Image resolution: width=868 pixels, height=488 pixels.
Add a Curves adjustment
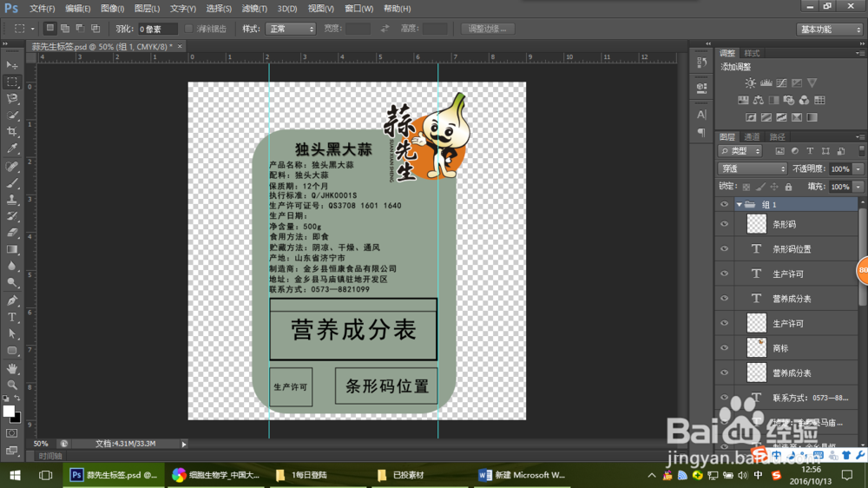click(781, 83)
